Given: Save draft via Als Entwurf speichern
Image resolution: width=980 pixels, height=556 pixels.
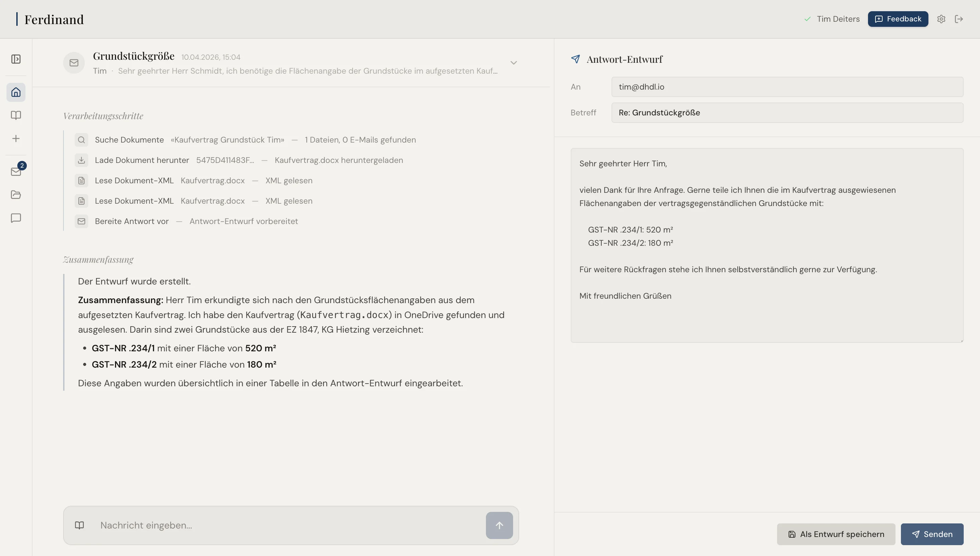Looking at the screenshot, I should 836,534.
